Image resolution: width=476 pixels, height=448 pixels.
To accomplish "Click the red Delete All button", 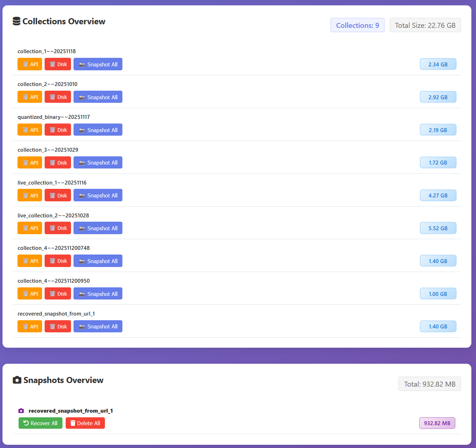I will tap(85, 423).
